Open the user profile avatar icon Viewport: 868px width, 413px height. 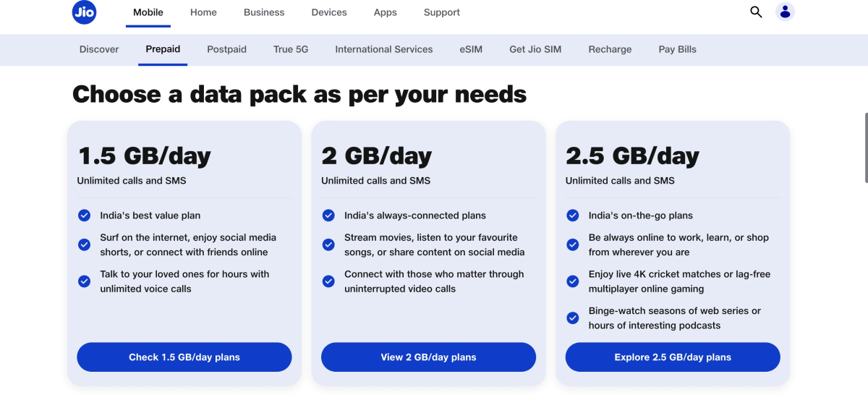coord(785,12)
